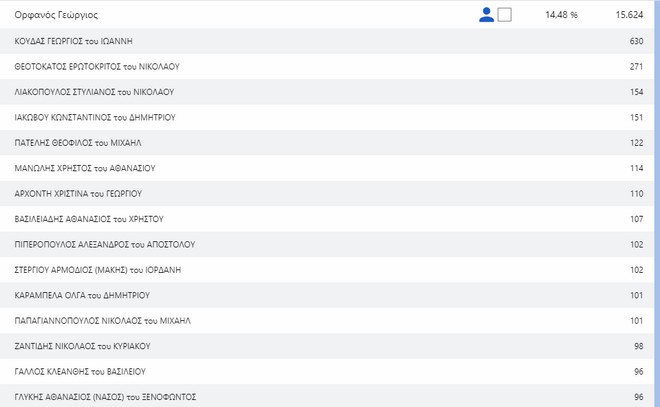
Task: Open ΜΑΝΩΛΗΣ ΧΡΗΣΤΟΣ του ΑΘΑΝΑΣΙΟΥ entry
Action: tap(84, 168)
